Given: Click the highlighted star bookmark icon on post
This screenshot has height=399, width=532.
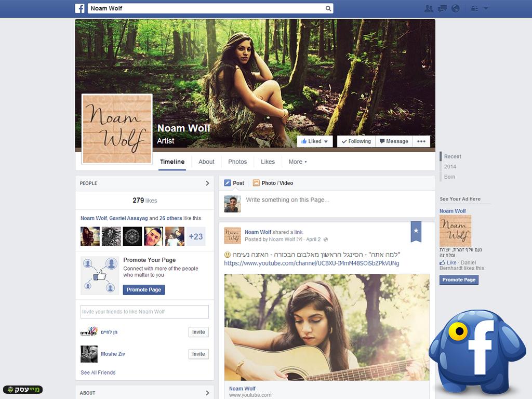Looking at the screenshot, I should click(x=416, y=231).
